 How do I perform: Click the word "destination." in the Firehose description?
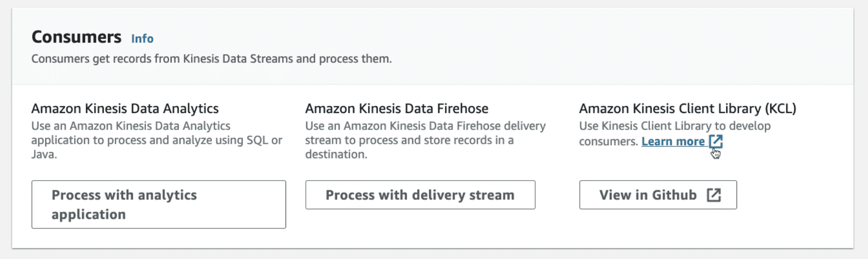coord(336,155)
